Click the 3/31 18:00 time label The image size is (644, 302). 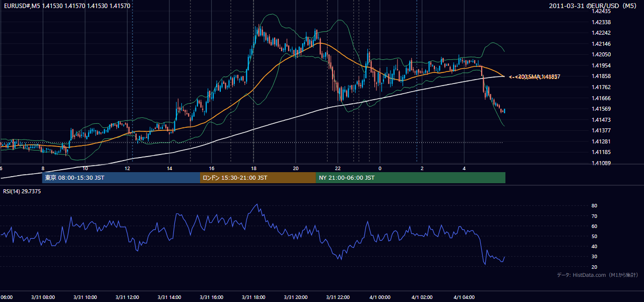coord(253,297)
